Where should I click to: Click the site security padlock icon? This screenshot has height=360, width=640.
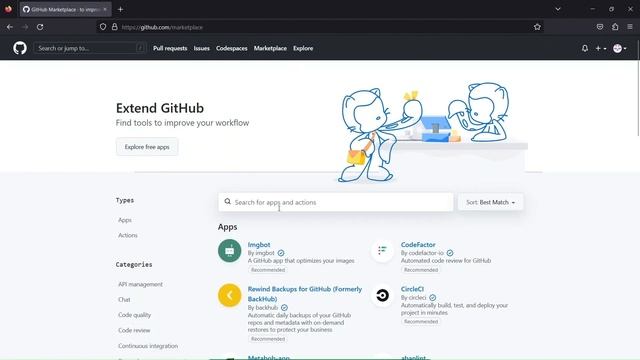pos(115,27)
